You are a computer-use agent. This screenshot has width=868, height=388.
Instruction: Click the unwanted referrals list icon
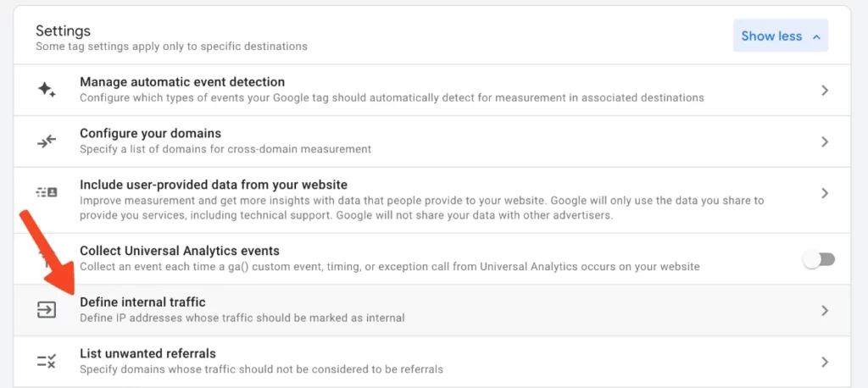pyautogui.click(x=47, y=362)
